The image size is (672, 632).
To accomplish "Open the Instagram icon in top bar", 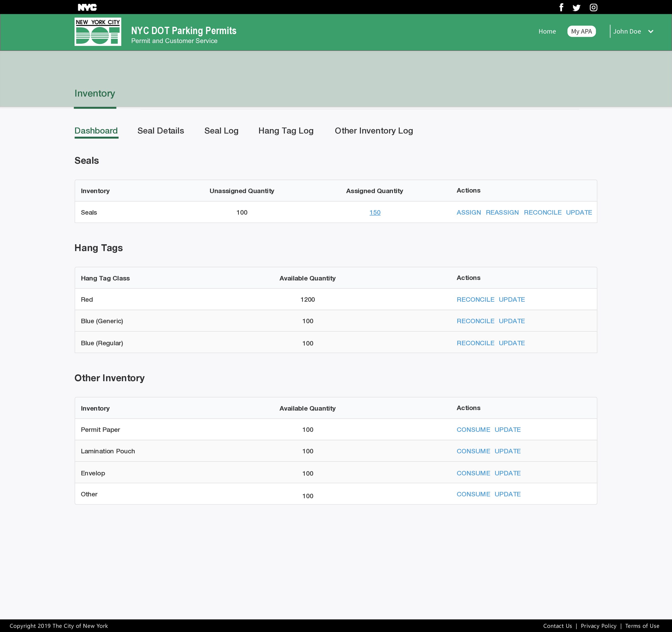I will [x=593, y=7].
